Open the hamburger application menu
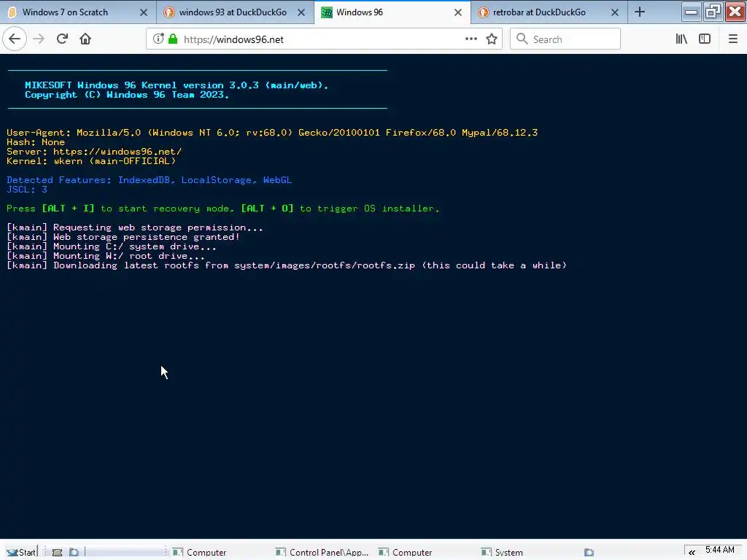This screenshot has height=560, width=747. [732, 39]
